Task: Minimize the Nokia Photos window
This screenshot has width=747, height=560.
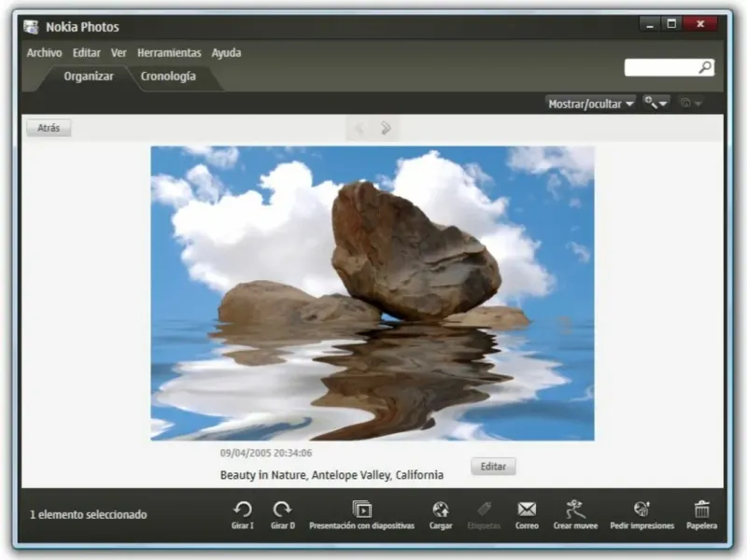Action: pos(650,24)
